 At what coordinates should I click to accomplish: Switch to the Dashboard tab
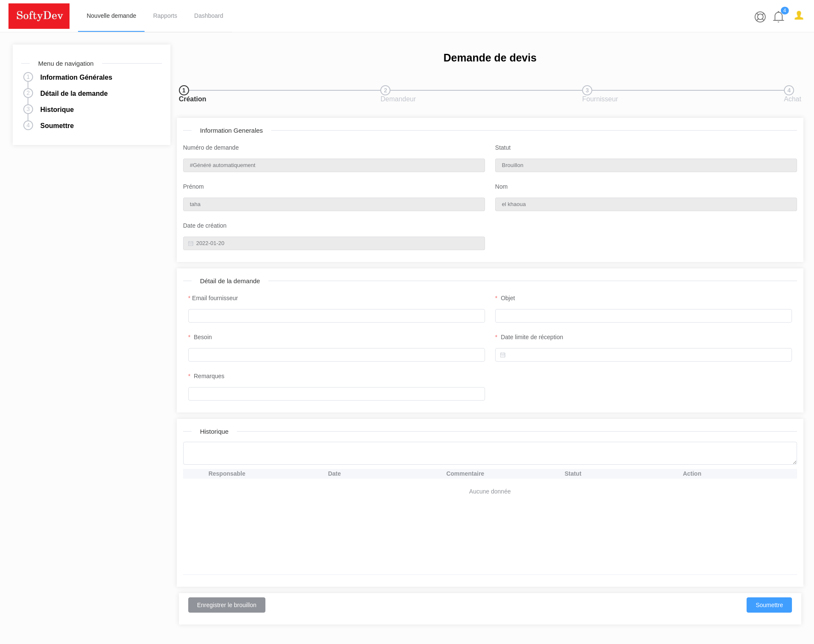(x=208, y=16)
